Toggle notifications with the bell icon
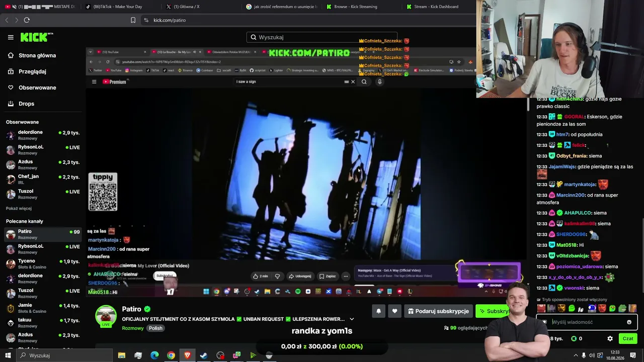The height and width of the screenshot is (362, 644). (378, 311)
